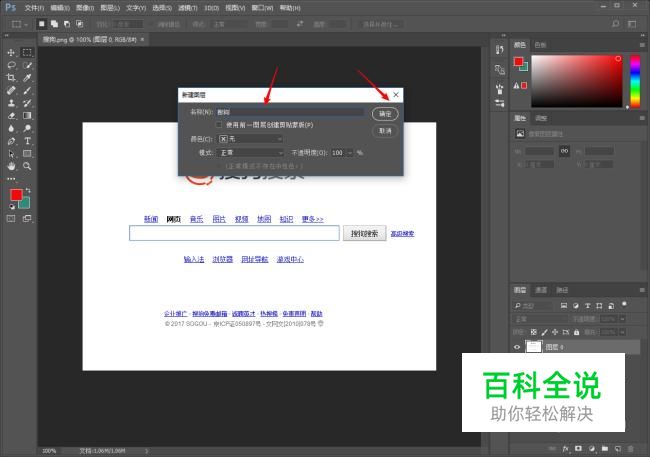Toggle layer filtering on or off switch
Screen dimensions: 650x457
(x=624, y=304)
